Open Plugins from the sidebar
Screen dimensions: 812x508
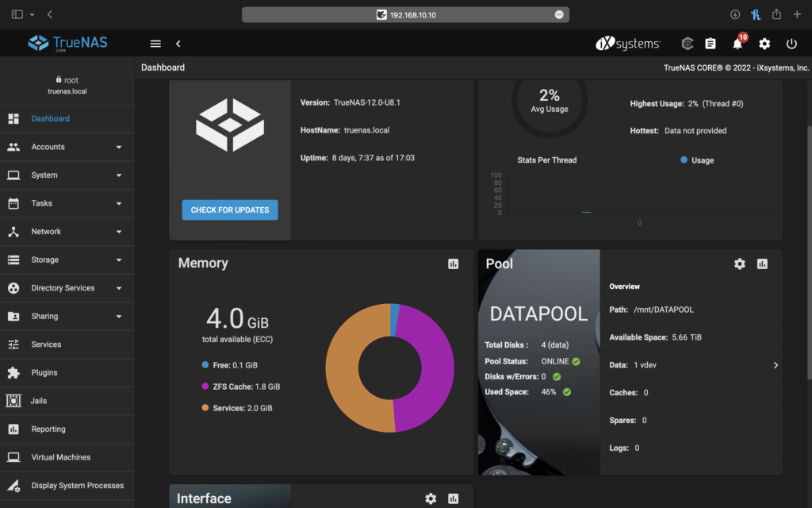pos(67,373)
